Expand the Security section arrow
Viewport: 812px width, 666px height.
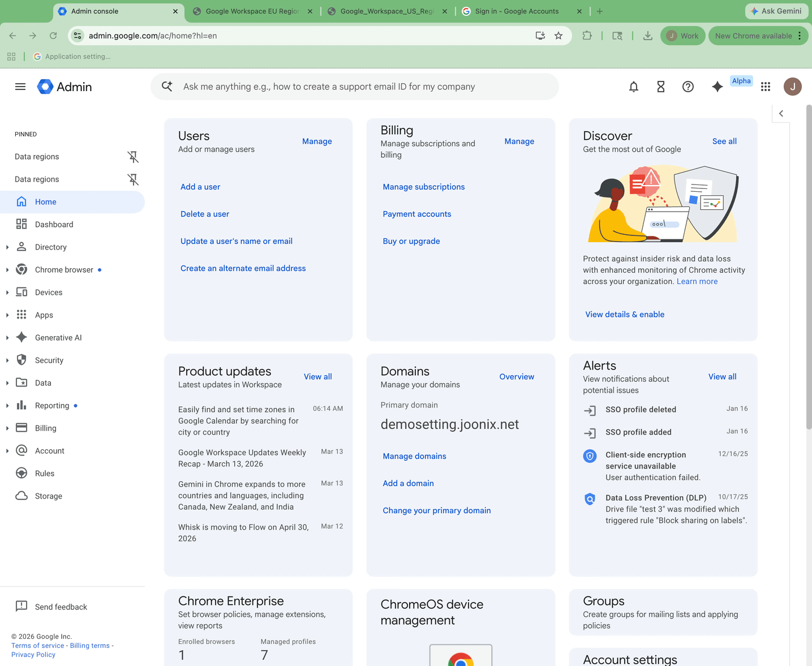pyautogui.click(x=7, y=360)
